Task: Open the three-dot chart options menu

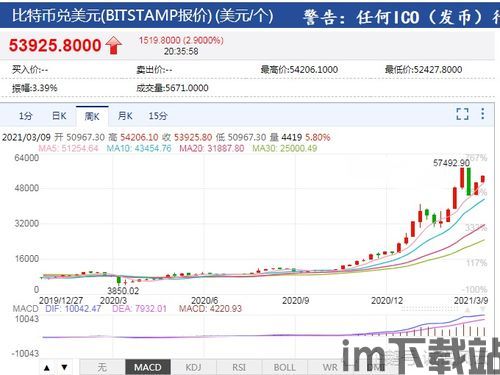Action: (483, 114)
